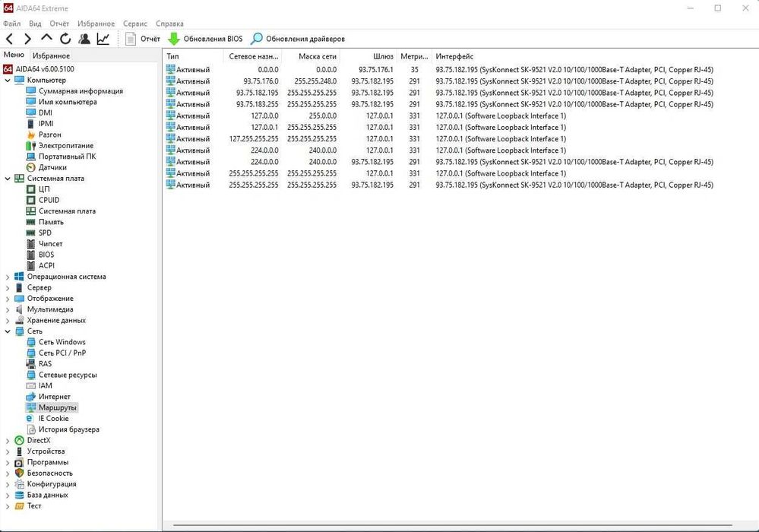
Task: Open the Сервис menu
Action: click(135, 24)
